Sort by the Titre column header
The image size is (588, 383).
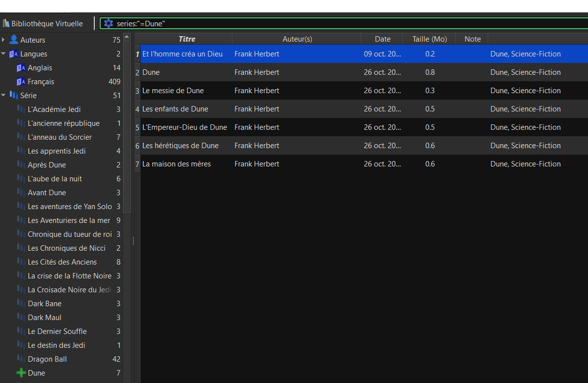[186, 39]
